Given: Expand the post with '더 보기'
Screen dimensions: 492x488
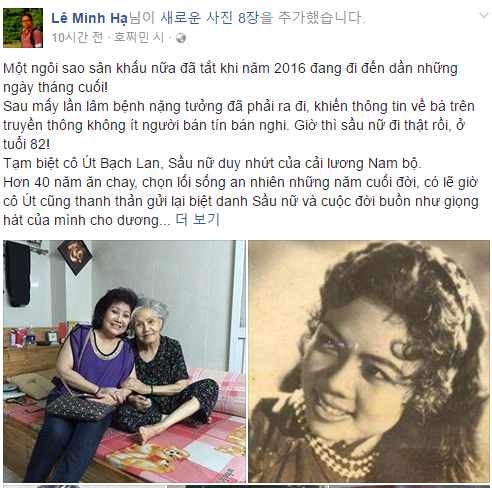Looking at the screenshot, I should 197,220.
